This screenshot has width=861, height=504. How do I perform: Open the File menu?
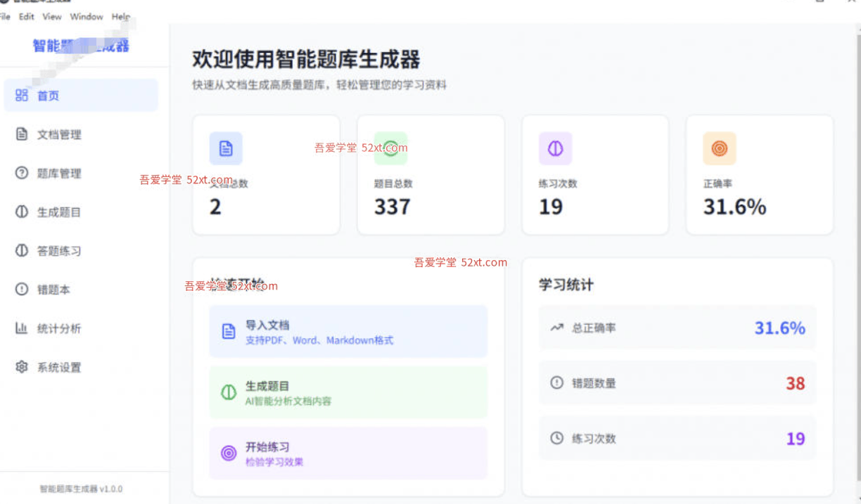click(x=6, y=16)
